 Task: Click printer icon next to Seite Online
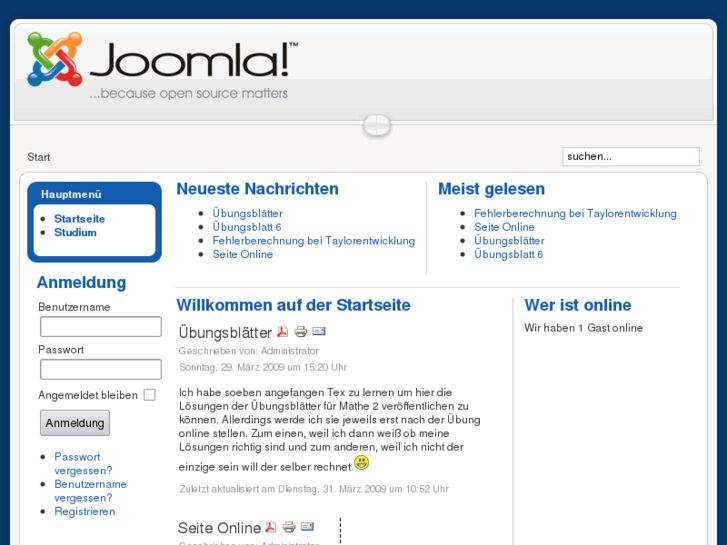click(x=289, y=527)
